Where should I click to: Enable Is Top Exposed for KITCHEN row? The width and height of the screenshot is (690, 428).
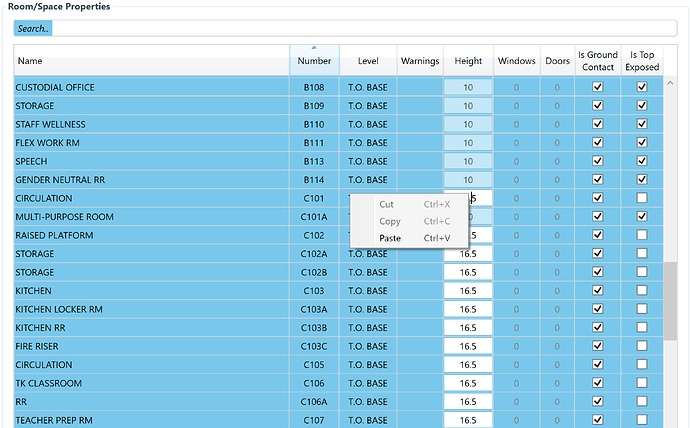pos(642,291)
